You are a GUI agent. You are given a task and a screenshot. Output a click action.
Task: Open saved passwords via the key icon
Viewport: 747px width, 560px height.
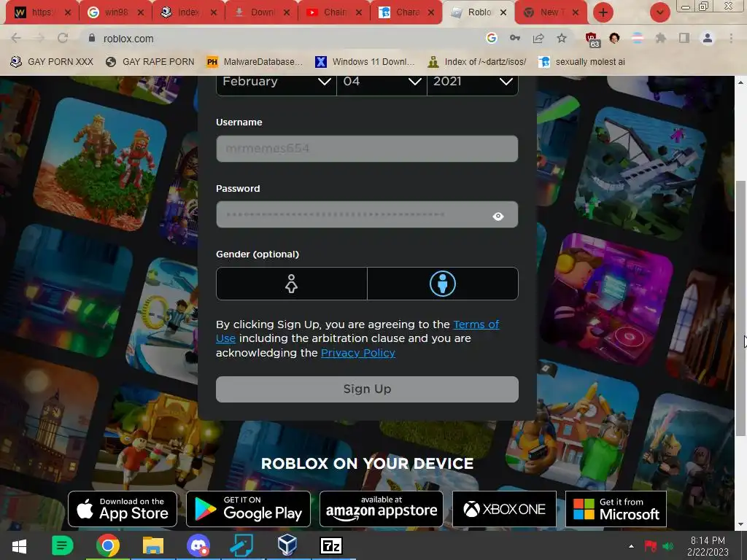514,38
